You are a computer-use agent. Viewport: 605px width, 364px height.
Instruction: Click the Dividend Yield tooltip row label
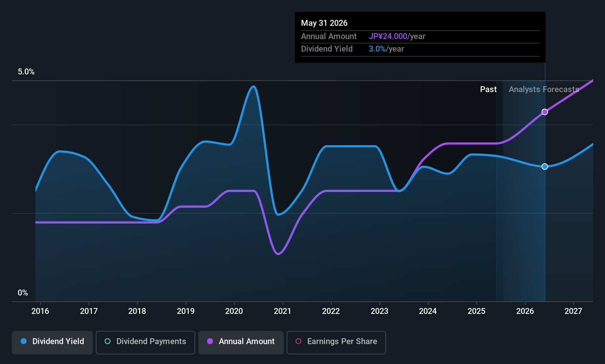[327, 49]
